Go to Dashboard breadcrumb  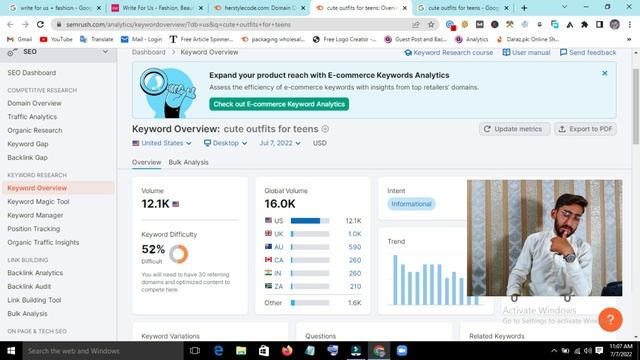(x=149, y=52)
